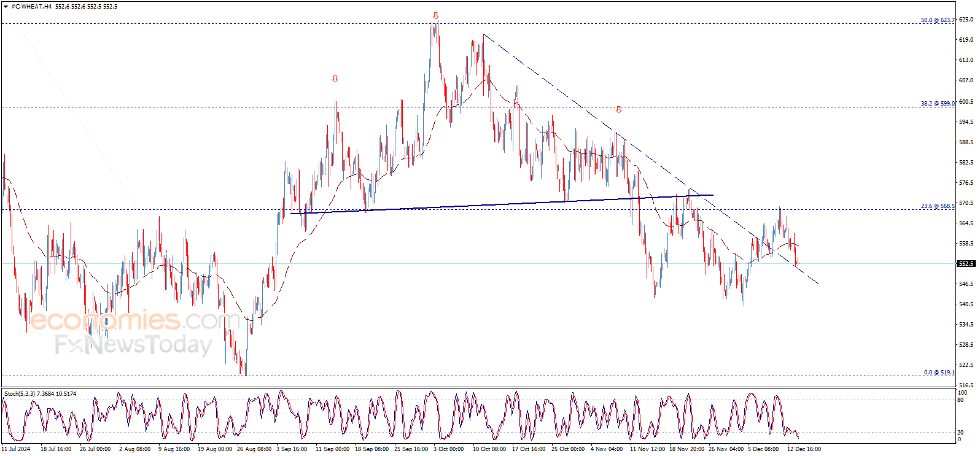Click the 11 Jul 2024 date label
The width and height of the screenshot is (980, 456).
tap(16, 449)
